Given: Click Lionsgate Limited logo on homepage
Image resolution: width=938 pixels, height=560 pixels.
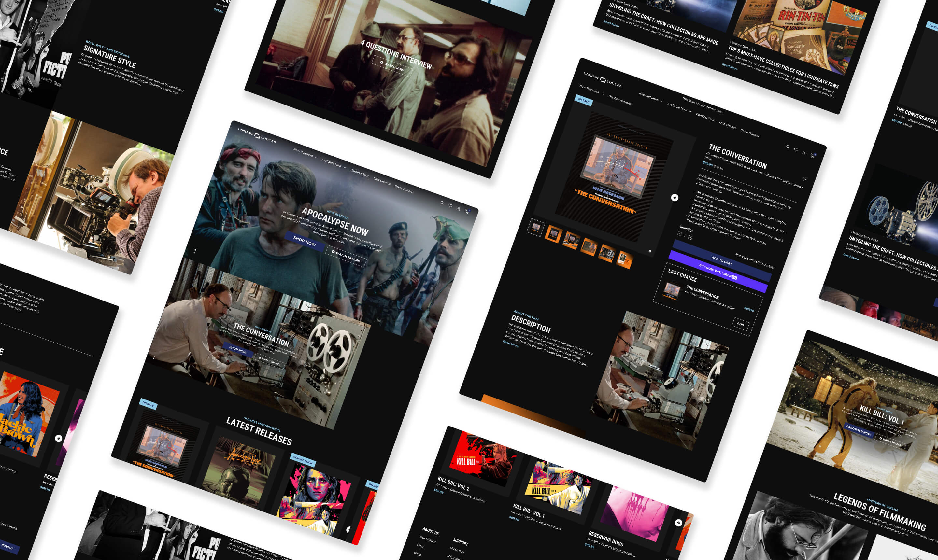Looking at the screenshot, I should coord(257,136).
